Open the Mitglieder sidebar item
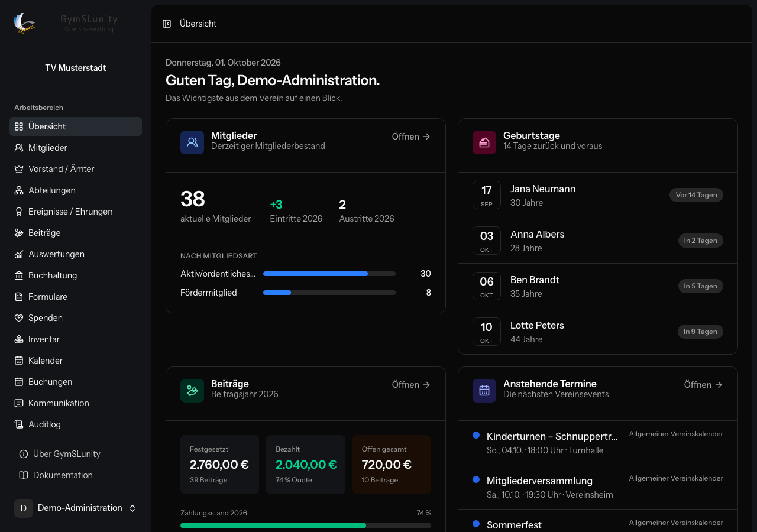This screenshot has width=757, height=532. click(x=76, y=148)
